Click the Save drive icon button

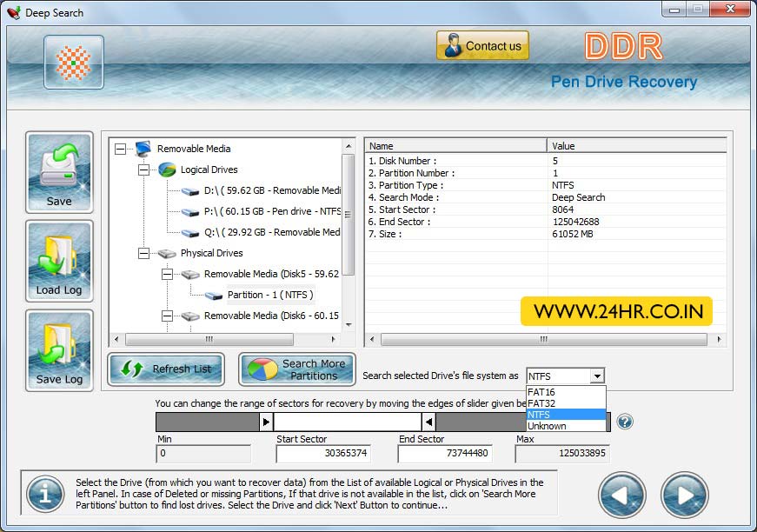(x=59, y=172)
